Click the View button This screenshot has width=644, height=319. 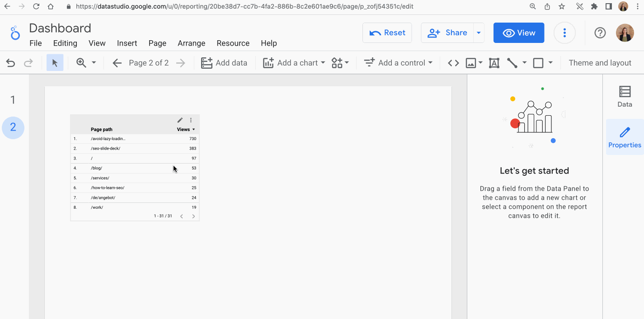518,33
